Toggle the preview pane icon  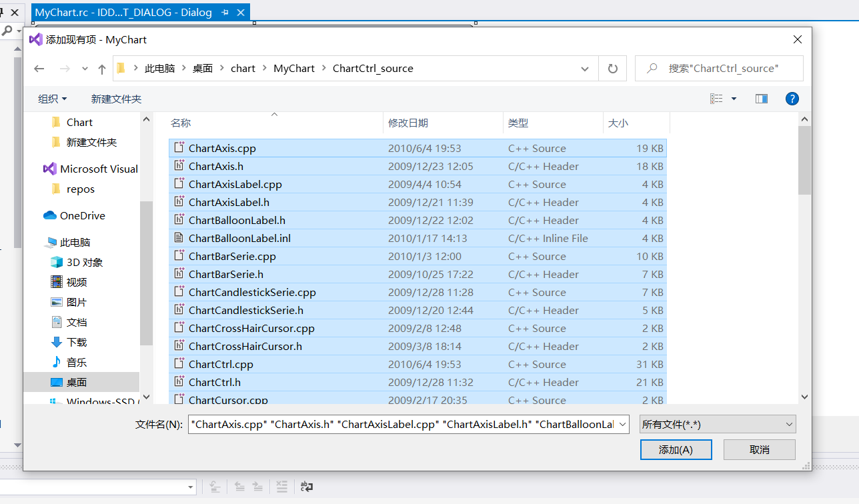point(761,98)
